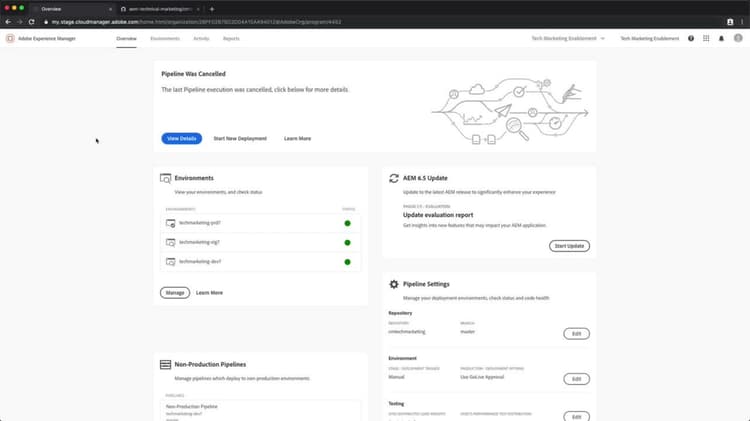Click the Start Update button
This screenshot has width=750, height=421.
569,246
